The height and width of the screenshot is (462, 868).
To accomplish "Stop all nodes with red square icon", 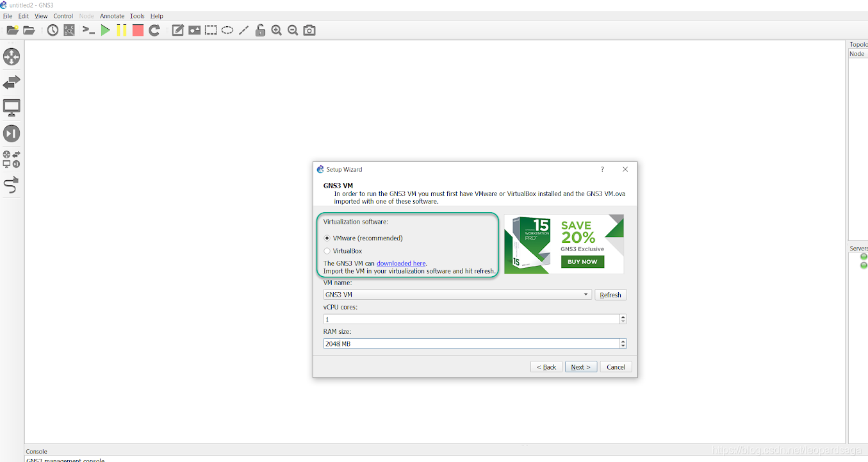I will (138, 30).
